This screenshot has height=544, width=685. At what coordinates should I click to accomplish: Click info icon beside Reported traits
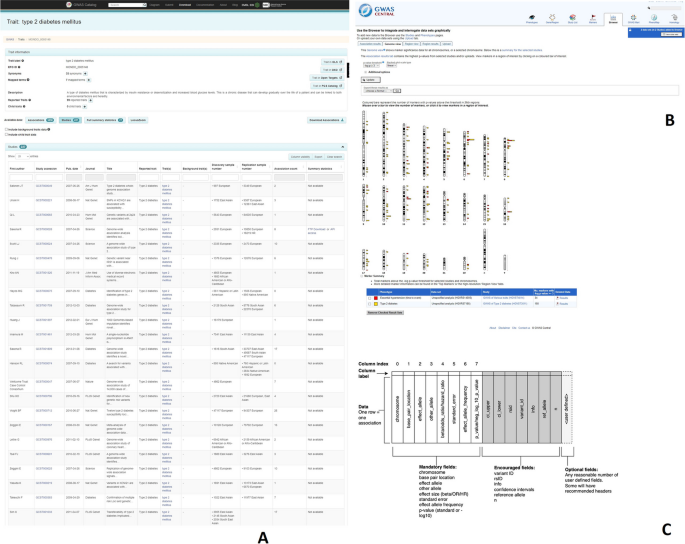click(30, 100)
